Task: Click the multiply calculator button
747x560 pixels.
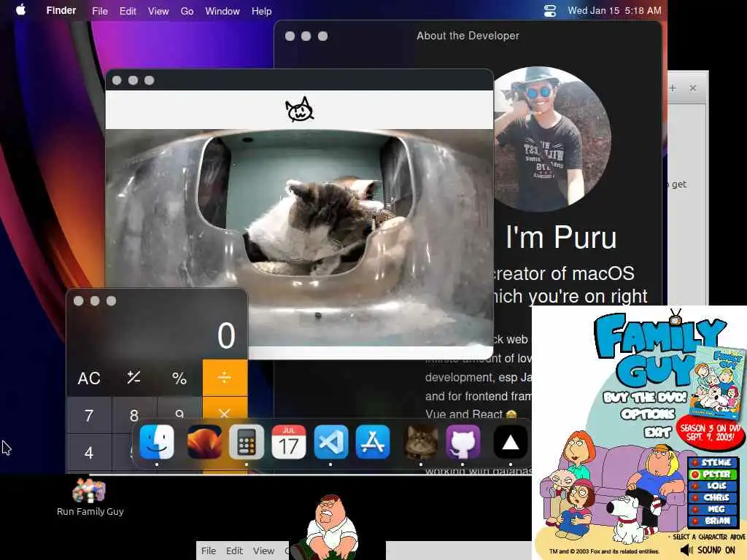Action: (x=225, y=413)
